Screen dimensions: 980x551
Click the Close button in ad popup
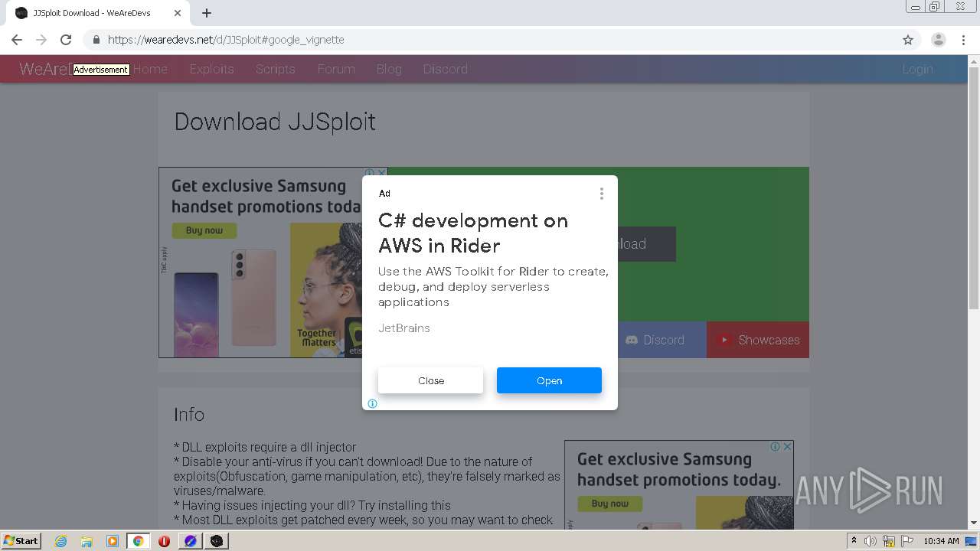pyautogui.click(x=430, y=380)
